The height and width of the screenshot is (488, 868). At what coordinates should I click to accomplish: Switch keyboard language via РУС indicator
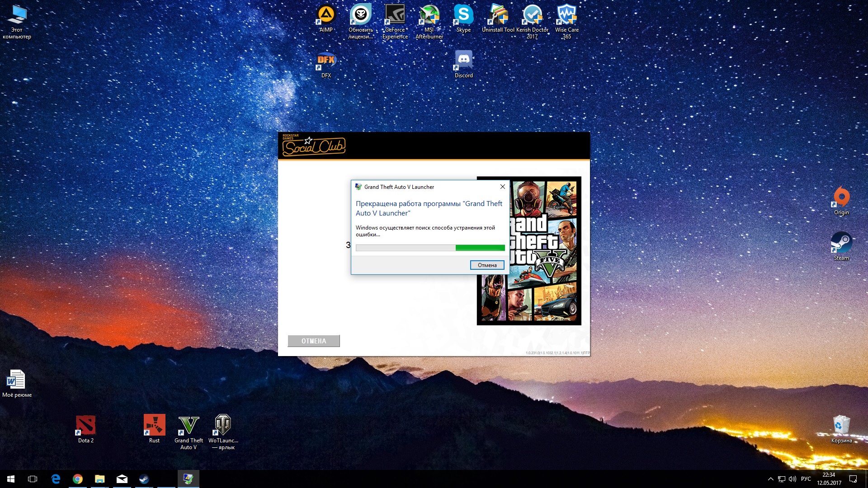point(806,479)
